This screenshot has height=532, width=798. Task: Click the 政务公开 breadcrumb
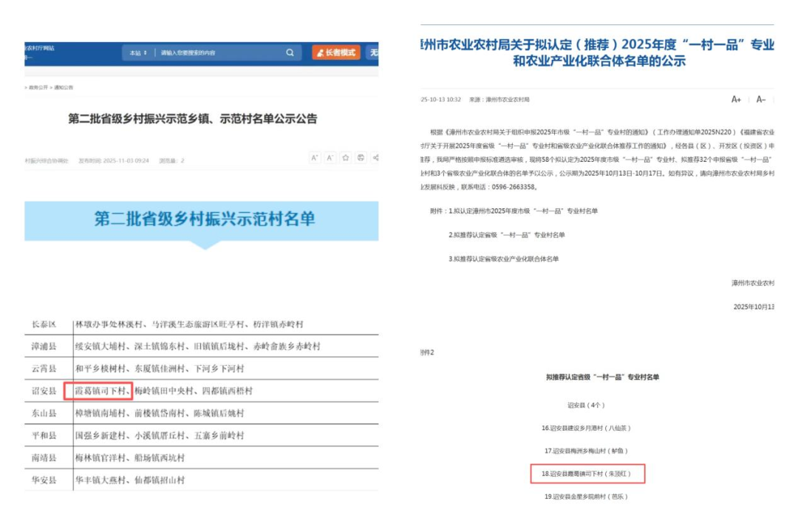click(38, 88)
